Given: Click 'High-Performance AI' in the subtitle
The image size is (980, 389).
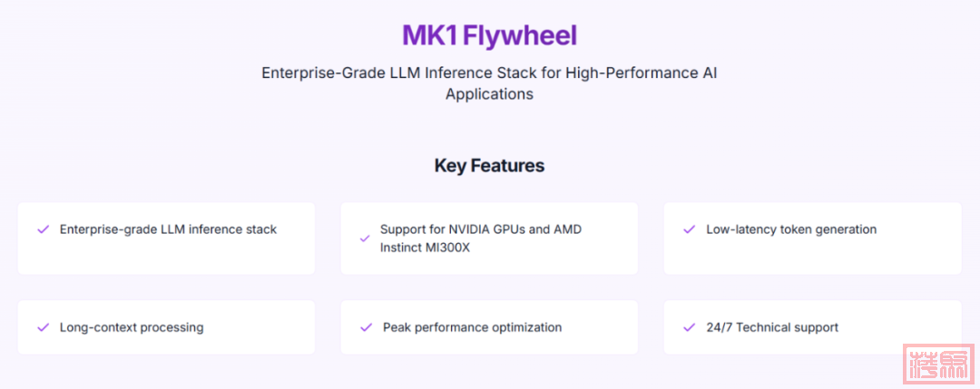Looking at the screenshot, I should [x=642, y=73].
